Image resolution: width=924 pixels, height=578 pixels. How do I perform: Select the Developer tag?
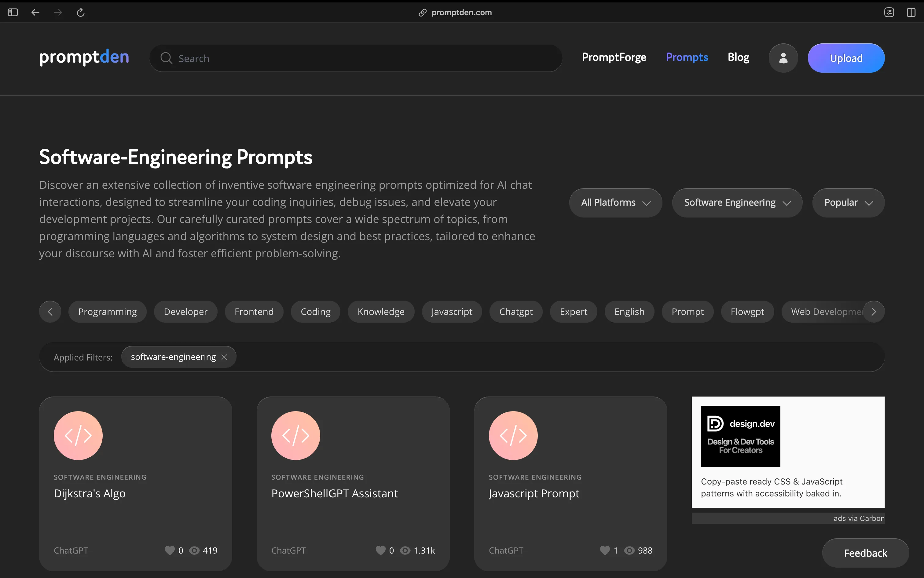[x=185, y=312]
